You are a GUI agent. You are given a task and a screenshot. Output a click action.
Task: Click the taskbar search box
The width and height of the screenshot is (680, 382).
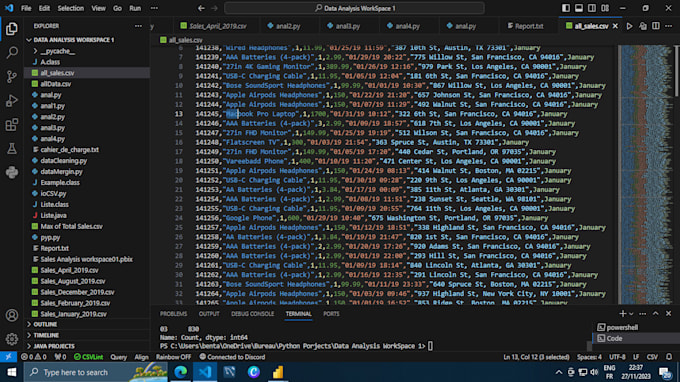point(95,372)
